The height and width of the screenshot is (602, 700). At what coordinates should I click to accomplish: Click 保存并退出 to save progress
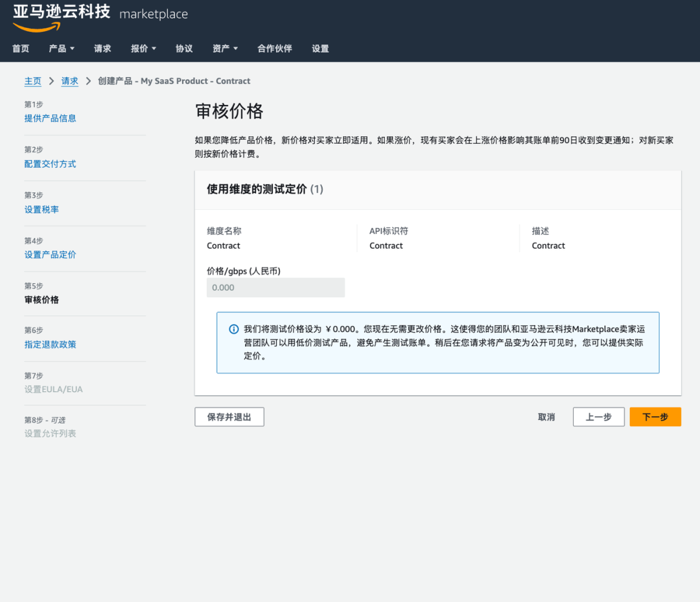229,417
